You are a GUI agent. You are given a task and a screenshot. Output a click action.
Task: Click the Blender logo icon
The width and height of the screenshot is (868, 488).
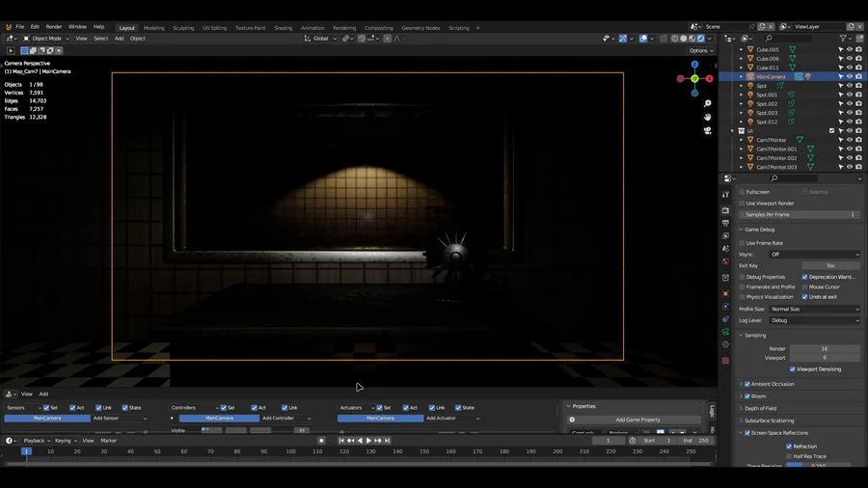(9, 27)
